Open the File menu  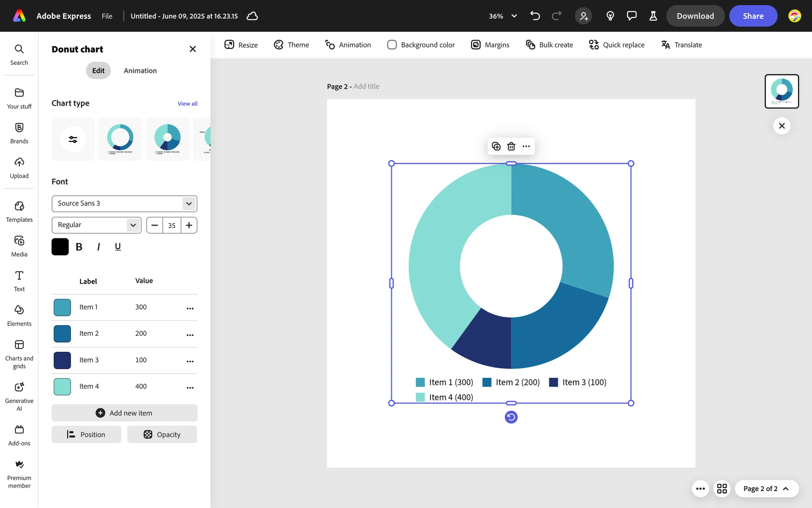107,16
